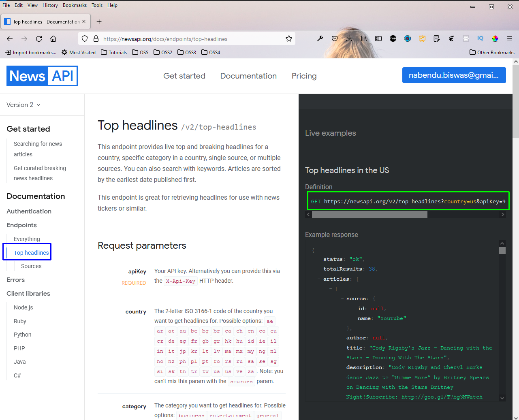Click the example response vertical scrollbar thumb

tap(502, 250)
